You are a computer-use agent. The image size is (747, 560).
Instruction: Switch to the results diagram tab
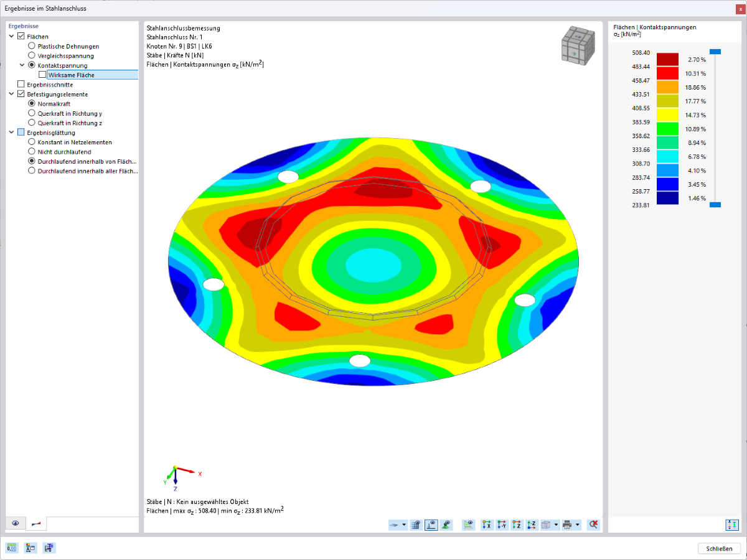[36, 523]
